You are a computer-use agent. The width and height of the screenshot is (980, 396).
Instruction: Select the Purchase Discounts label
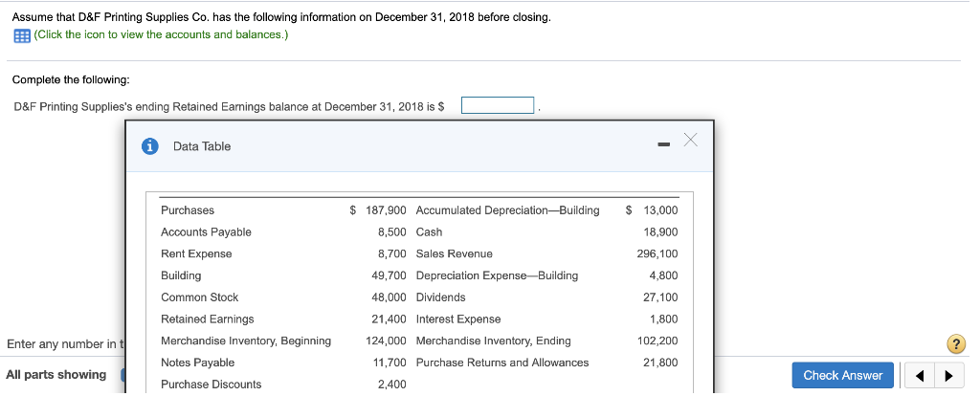pyautogui.click(x=212, y=385)
